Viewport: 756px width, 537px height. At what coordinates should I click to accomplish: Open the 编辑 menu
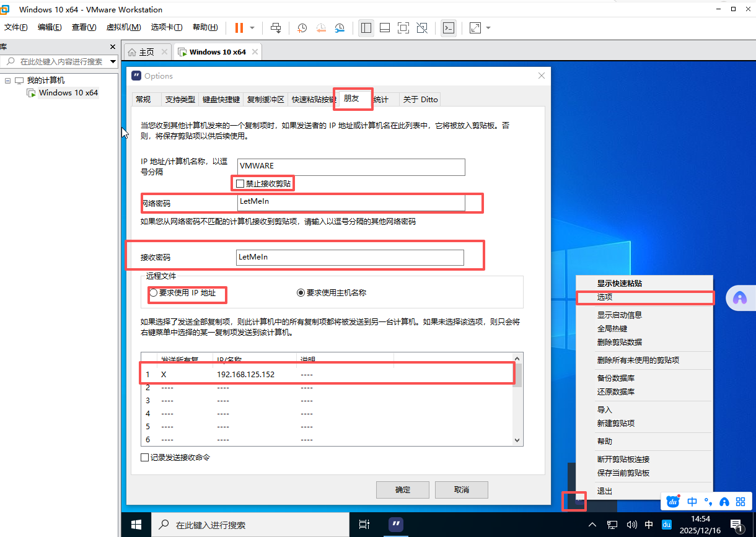click(x=50, y=27)
